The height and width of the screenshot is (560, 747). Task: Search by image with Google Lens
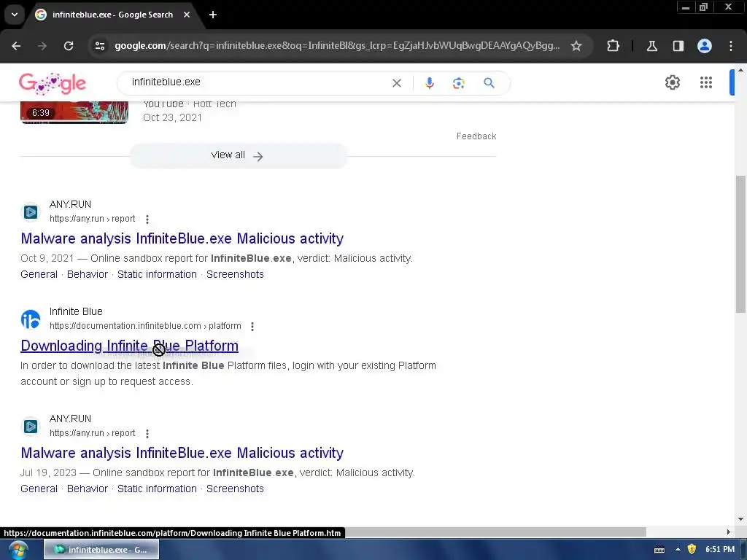point(458,83)
